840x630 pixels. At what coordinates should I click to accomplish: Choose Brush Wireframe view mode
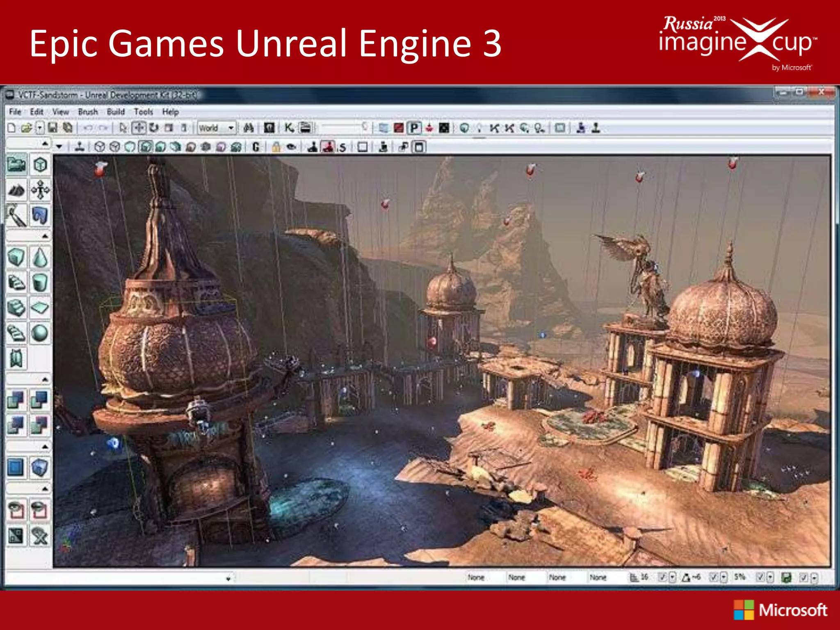99,146
